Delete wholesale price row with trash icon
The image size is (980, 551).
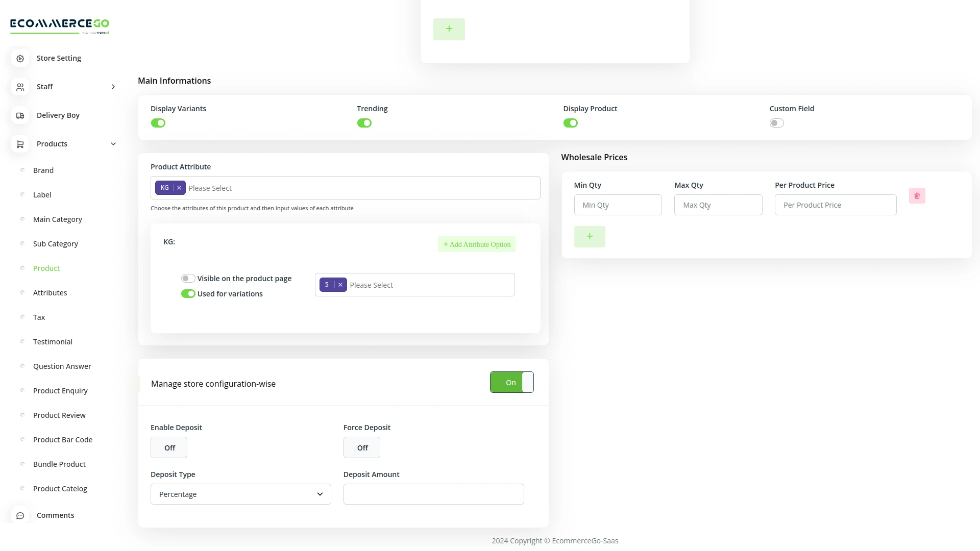917,196
